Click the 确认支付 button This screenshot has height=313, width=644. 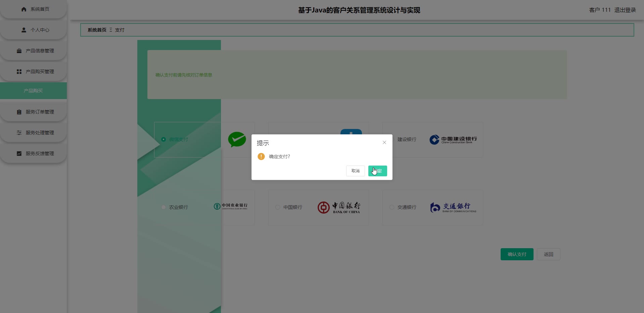[x=517, y=254]
